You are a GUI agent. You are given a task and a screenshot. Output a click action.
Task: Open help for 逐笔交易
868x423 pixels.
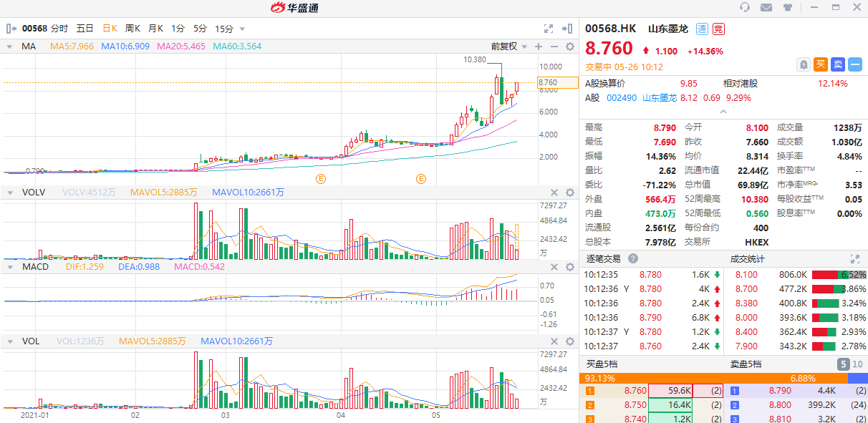coord(633,258)
